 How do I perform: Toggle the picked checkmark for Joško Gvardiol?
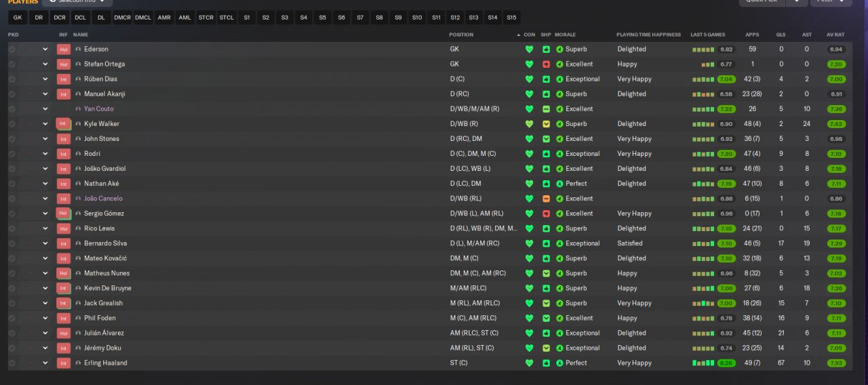(x=12, y=169)
